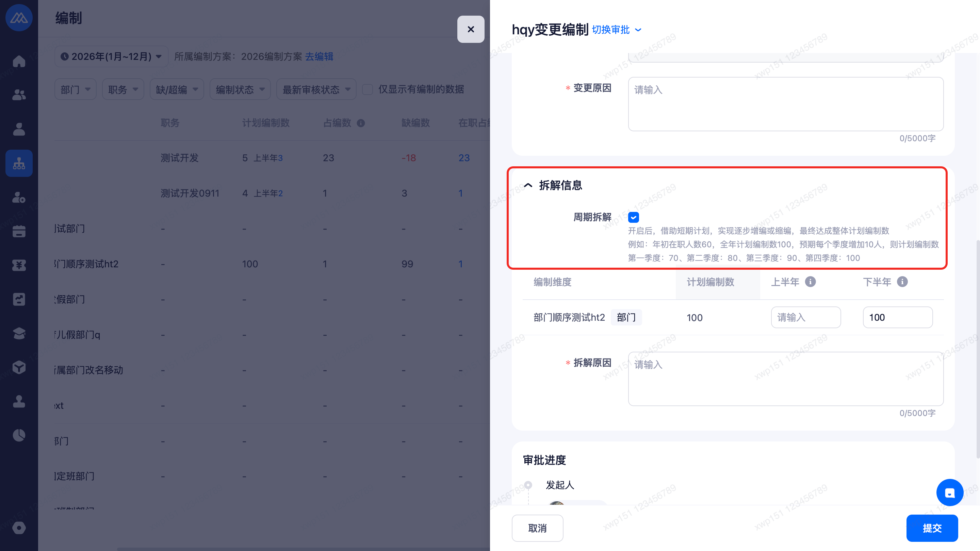Open the 缺/超编 filter dropdown
The image size is (980, 551).
177,89
